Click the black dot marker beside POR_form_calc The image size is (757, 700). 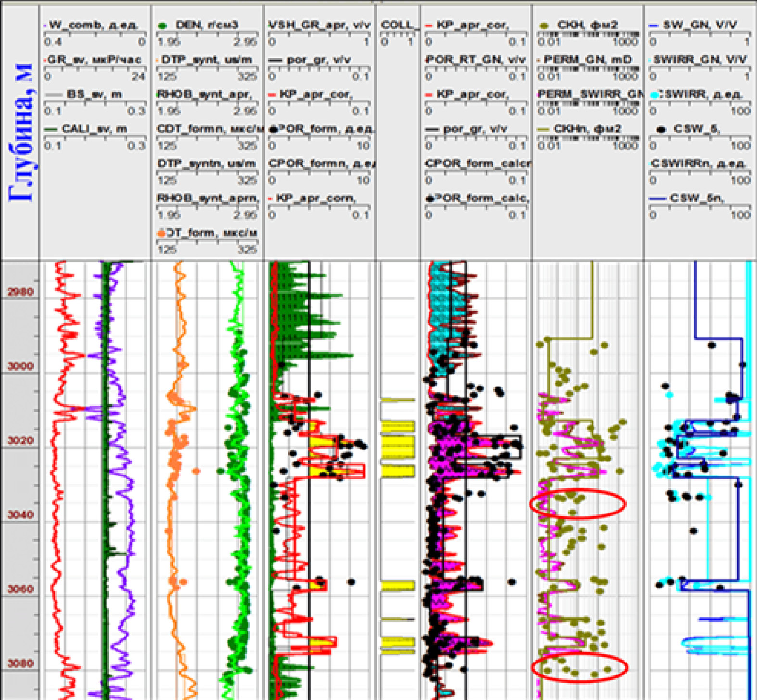pyautogui.click(x=429, y=199)
